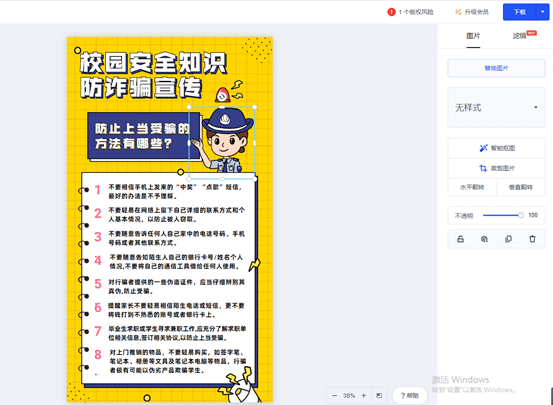Click the layer order icon
Image resolution: width=553 pixels, height=405 pixels.
(484, 239)
